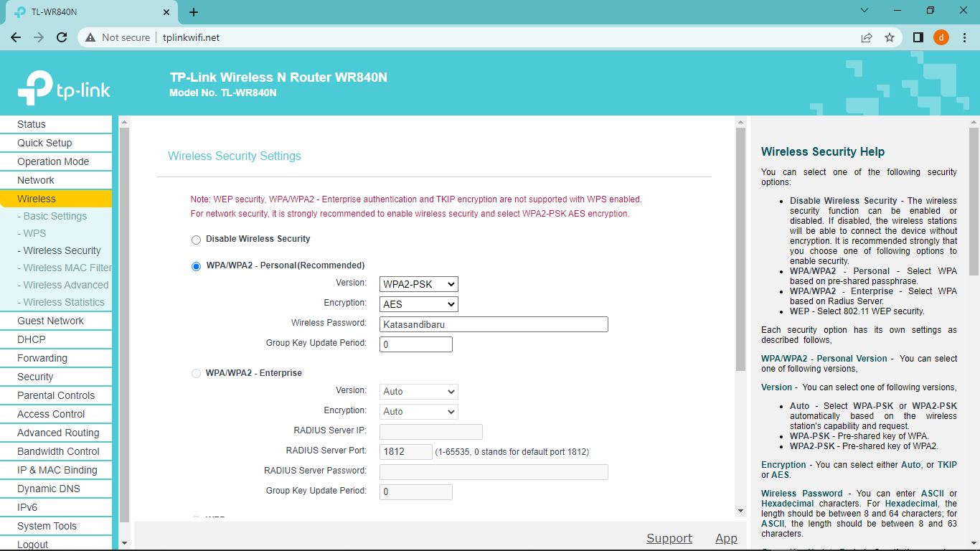This screenshot has width=980, height=551.
Task: Click the sidebar menu scrollbar
Action: (x=124, y=324)
